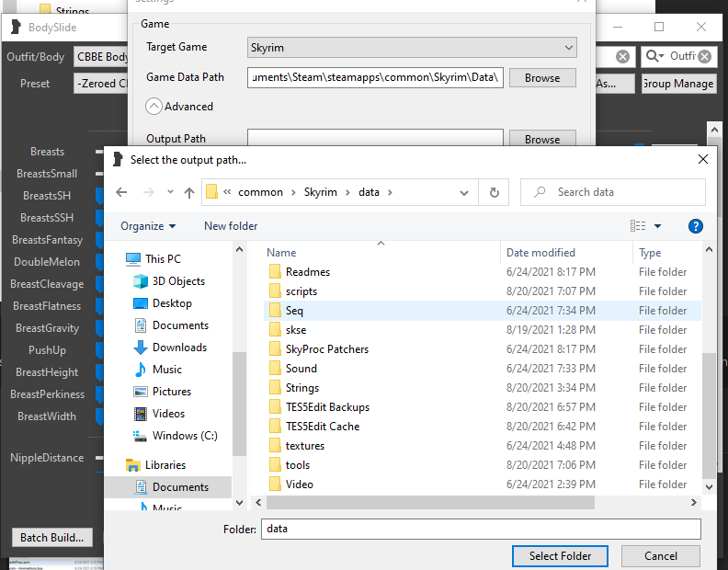This screenshot has width=728, height=570.
Task: Click the horizontal scrollbar in file list
Action: (x=430, y=502)
